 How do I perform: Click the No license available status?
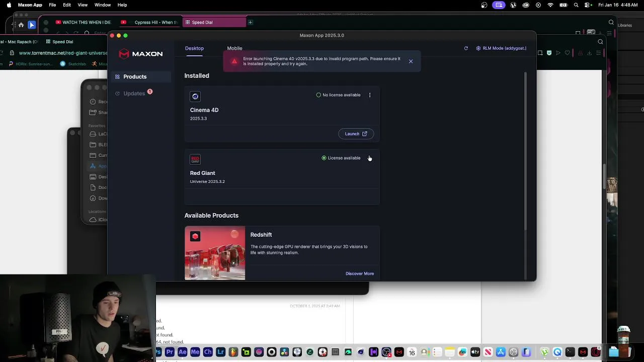339,95
